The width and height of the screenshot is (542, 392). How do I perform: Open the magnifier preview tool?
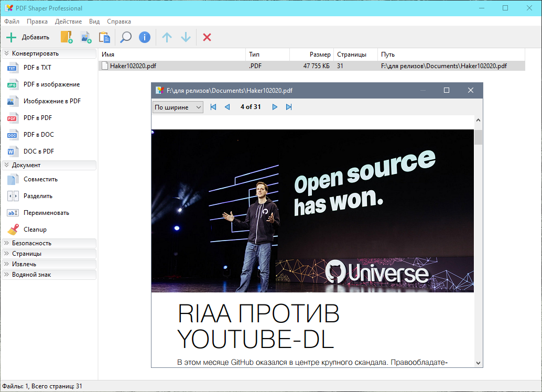point(126,37)
